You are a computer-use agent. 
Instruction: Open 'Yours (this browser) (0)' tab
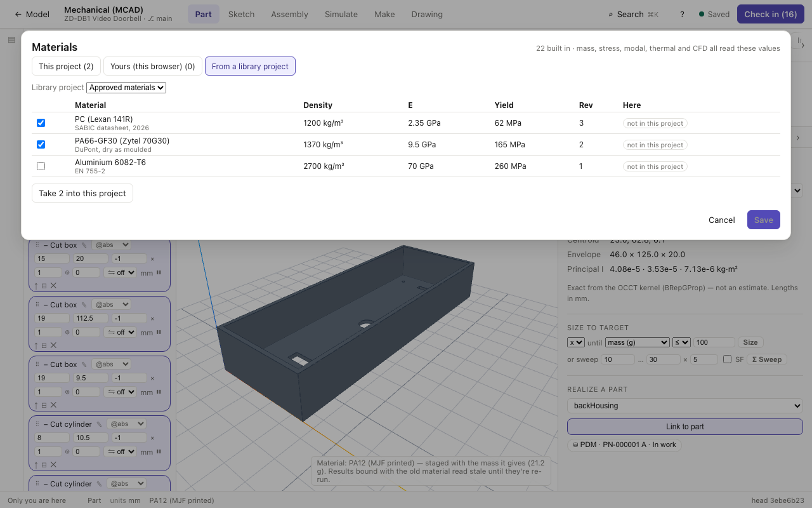click(x=153, y=66)
